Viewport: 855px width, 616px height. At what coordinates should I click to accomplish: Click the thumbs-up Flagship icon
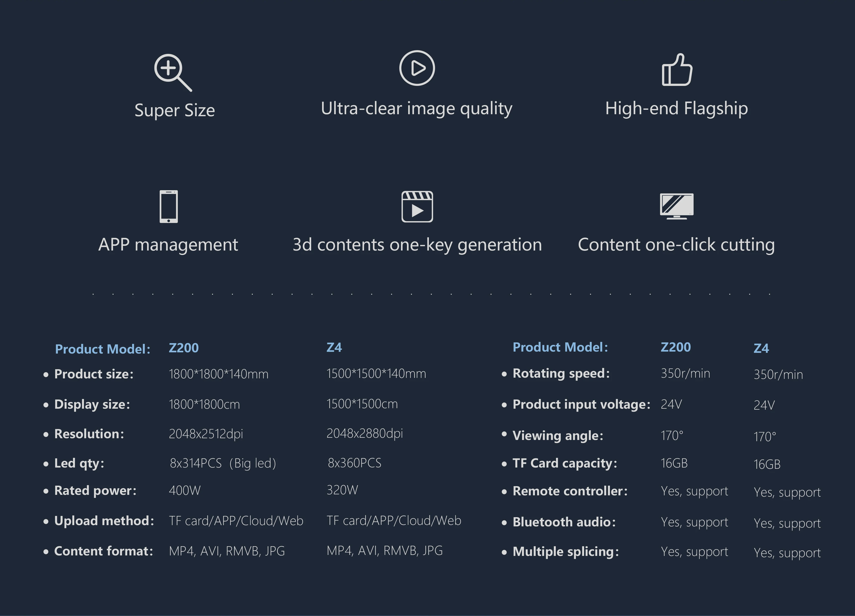[677, 70]
